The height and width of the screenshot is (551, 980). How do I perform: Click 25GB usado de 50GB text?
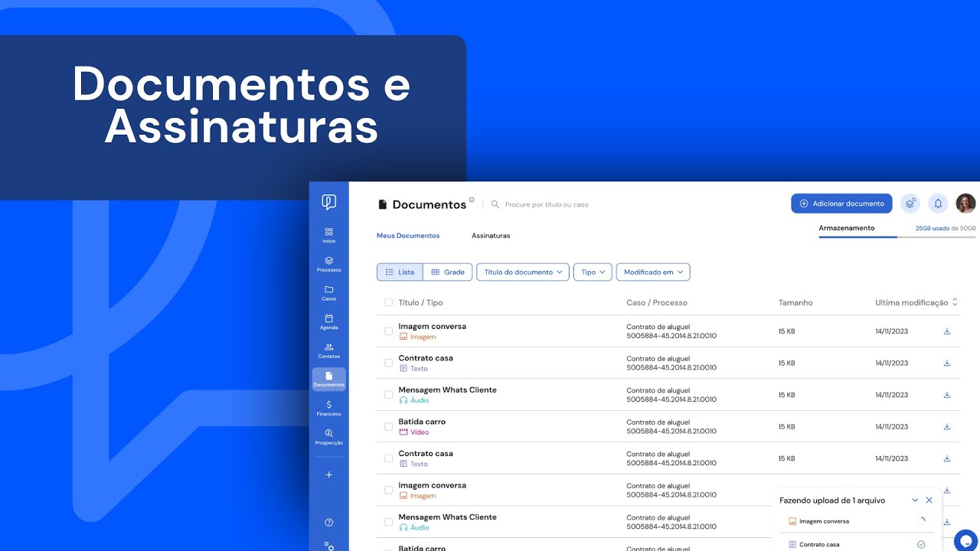[x=946, y=228]
